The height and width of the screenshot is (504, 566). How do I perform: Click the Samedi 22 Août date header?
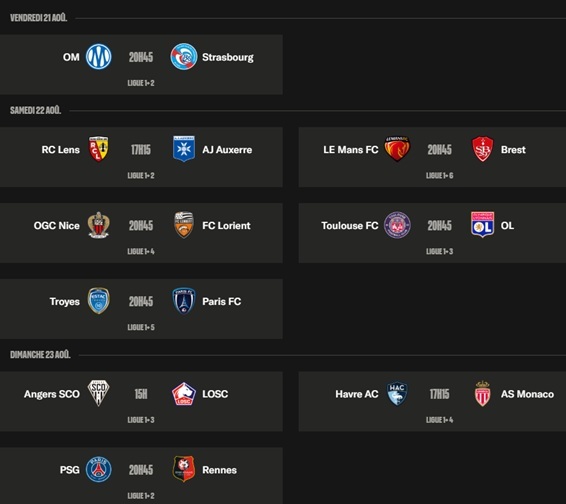point(35,110)
